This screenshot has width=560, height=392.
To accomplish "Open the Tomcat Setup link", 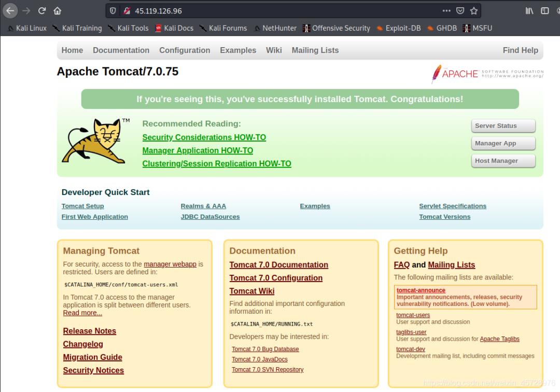I will tap(82, 206).
